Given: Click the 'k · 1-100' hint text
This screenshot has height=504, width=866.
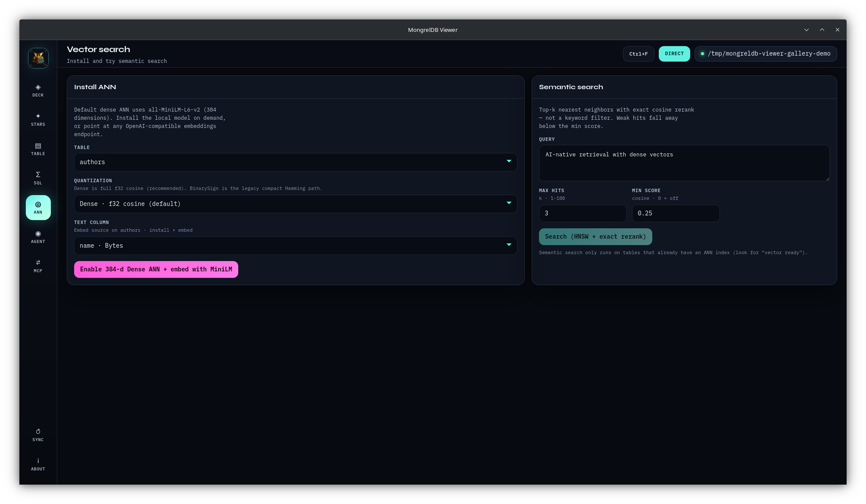Looking at the screenshot, I should point(552,198).
